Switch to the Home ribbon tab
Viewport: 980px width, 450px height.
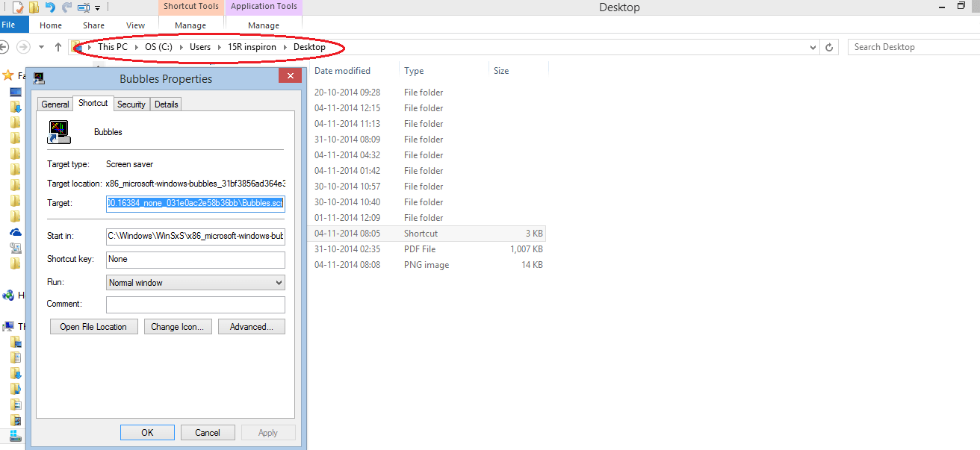[51, 25]
